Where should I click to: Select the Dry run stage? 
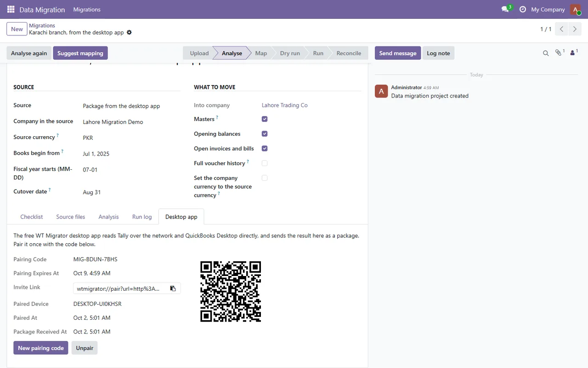pos(290,53)
